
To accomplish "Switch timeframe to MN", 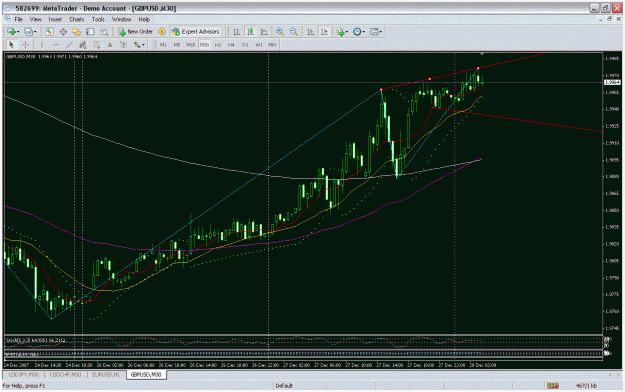I will click(x=272, y=45).
